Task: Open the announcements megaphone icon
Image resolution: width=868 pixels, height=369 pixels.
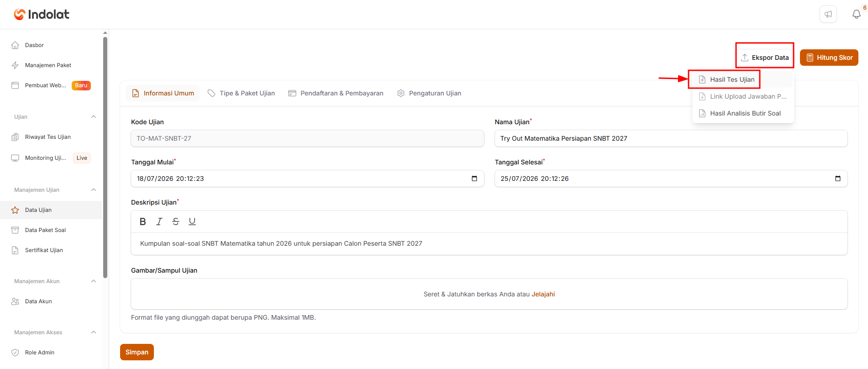Action: (x=828, y=14)
